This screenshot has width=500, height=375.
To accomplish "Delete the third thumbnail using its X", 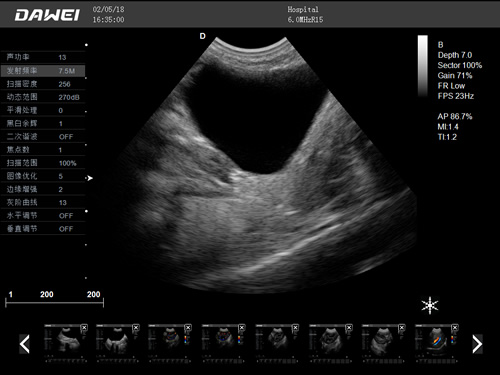I will tap(188, 328).
